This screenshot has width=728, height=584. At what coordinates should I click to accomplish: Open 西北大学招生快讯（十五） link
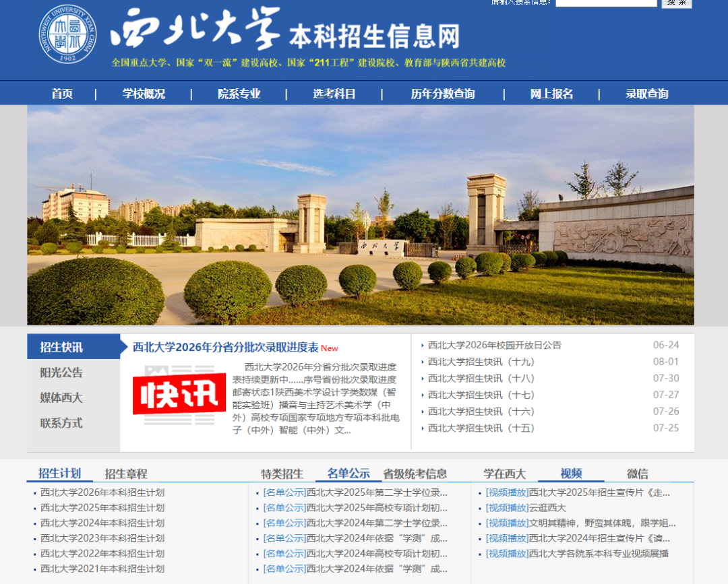point(481,428)
